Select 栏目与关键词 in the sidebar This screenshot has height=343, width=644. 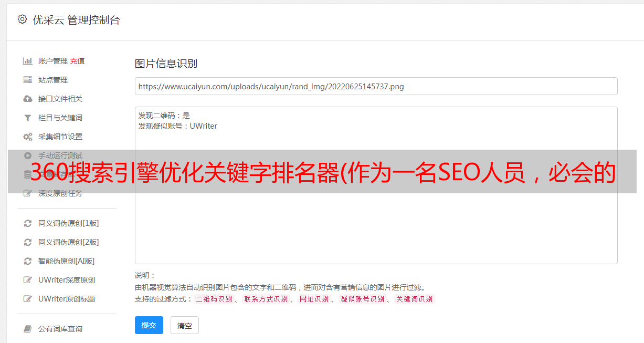tap(60, 118)
